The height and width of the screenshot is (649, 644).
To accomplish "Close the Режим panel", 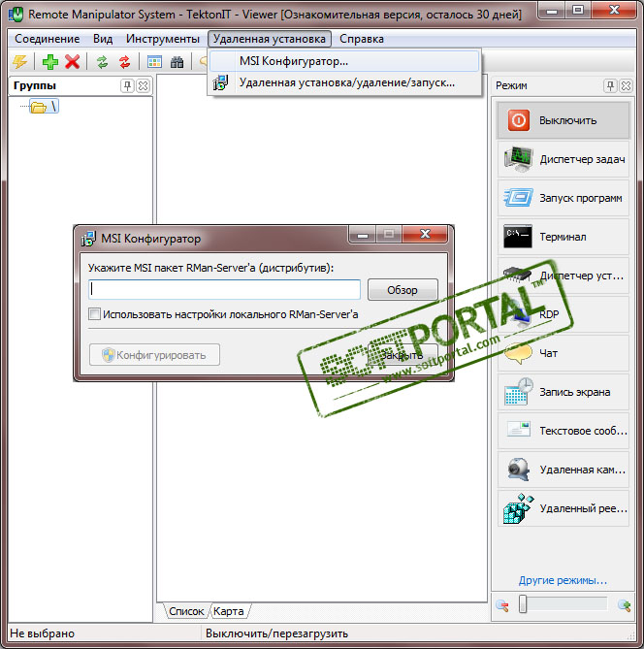I will coord(626,85).
